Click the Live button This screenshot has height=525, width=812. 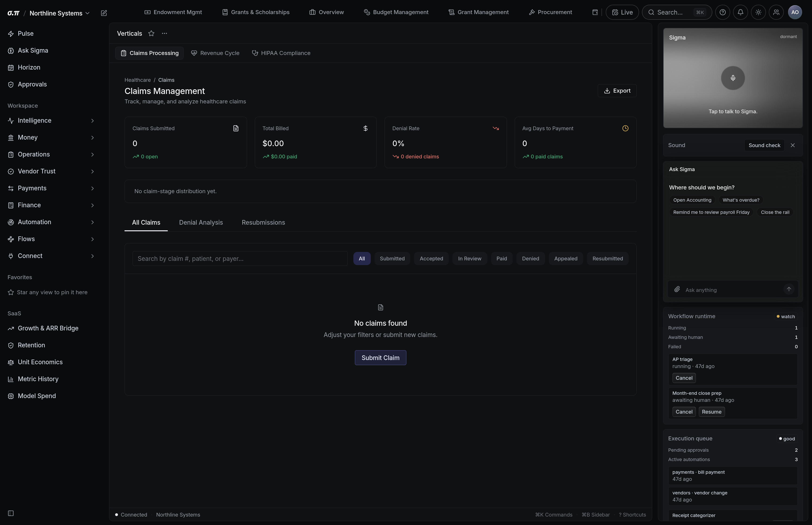[622, 12]
